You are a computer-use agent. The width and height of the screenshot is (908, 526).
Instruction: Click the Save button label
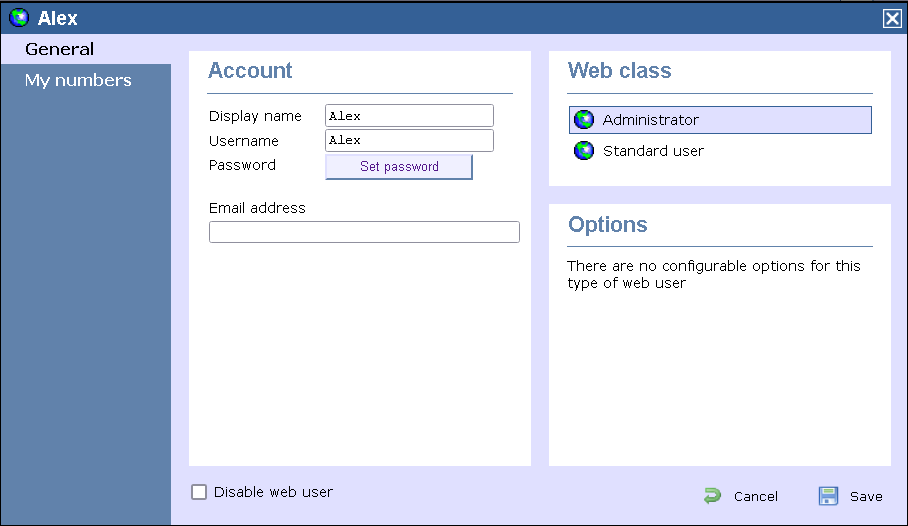[x=866, y=497]
